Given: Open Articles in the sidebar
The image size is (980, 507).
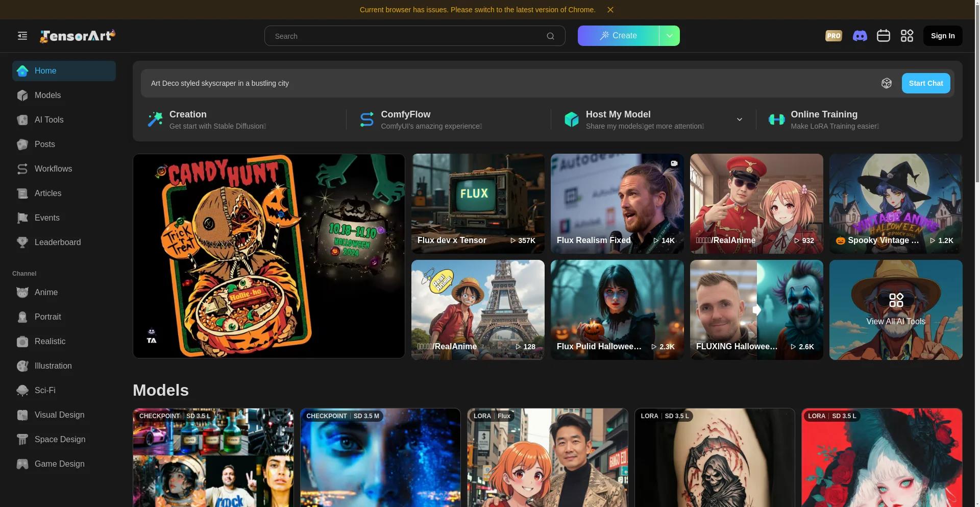Looking at the screenshot, I should pos(64,194).
